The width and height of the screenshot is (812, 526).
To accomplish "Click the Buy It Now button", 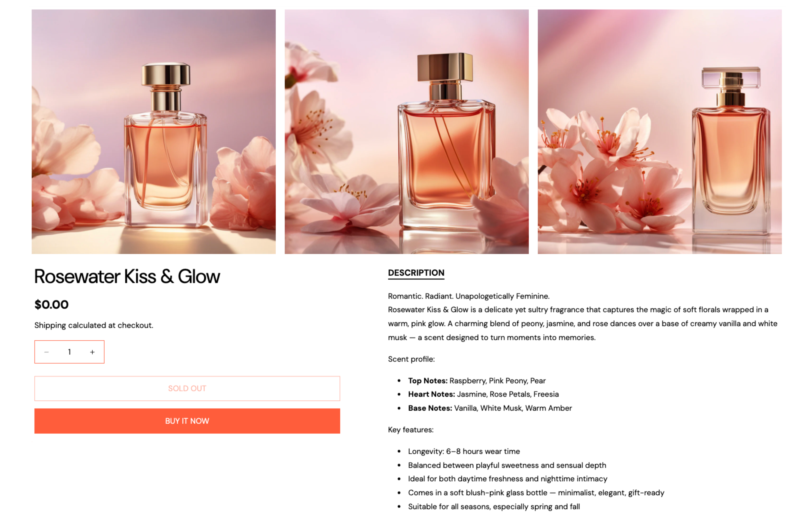I will pyautogui.click(x=187, y=421).
